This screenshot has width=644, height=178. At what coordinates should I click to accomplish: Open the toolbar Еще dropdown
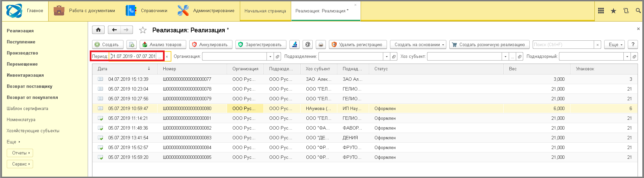[615, 44]
